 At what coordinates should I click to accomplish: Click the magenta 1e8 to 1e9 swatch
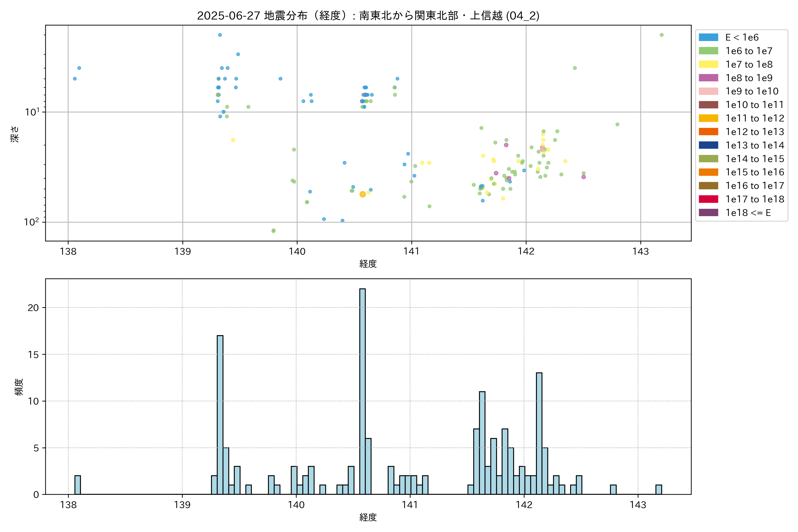(x=708, y=78)
